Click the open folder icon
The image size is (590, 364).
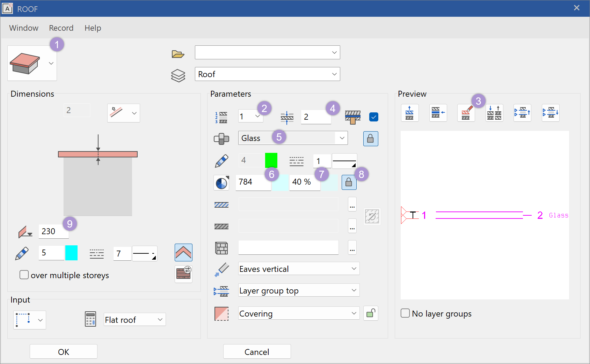[178, 54]
